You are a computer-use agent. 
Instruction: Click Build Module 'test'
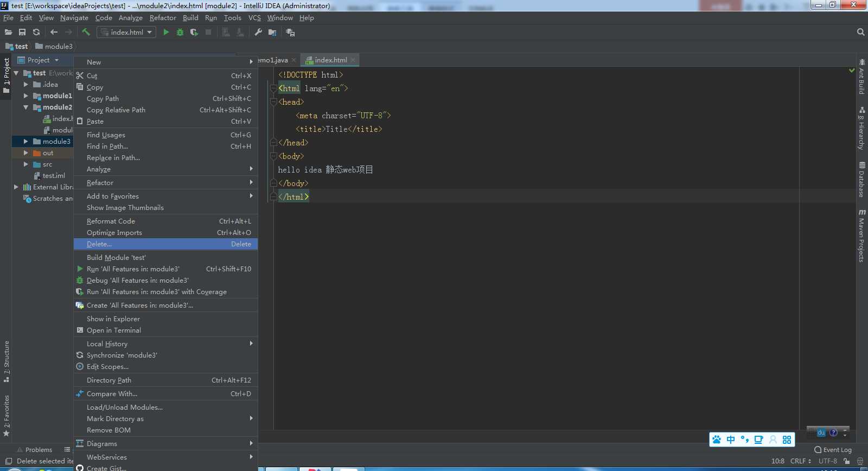click(x=165, y=258)
